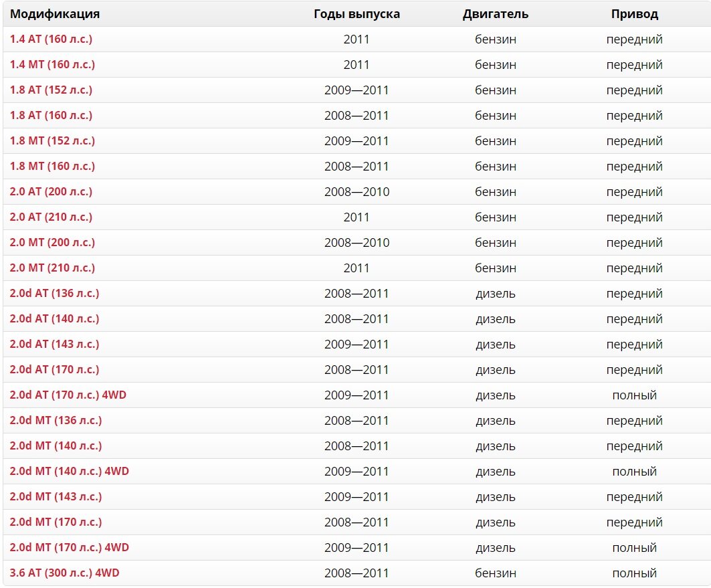Viewport: 711px width, 588px height.
Task: Select the 2.0d MT (170 л.с.) 4WD link
Action: pyautogui.click(x=69, y=548)
